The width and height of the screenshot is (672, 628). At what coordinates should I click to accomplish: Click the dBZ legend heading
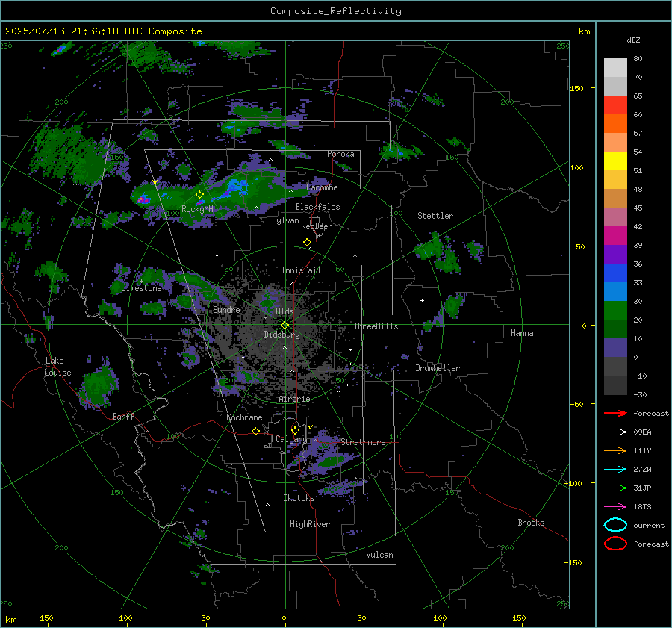[x=633, y=40]
